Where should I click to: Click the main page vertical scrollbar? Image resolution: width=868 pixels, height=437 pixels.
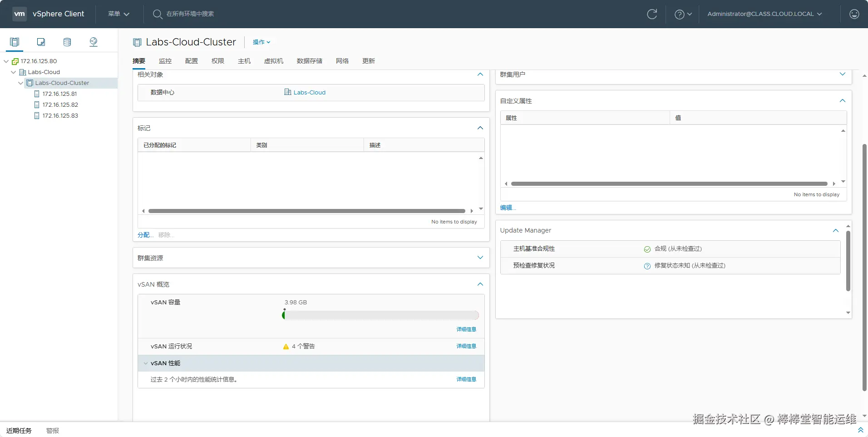click(864, 268)
